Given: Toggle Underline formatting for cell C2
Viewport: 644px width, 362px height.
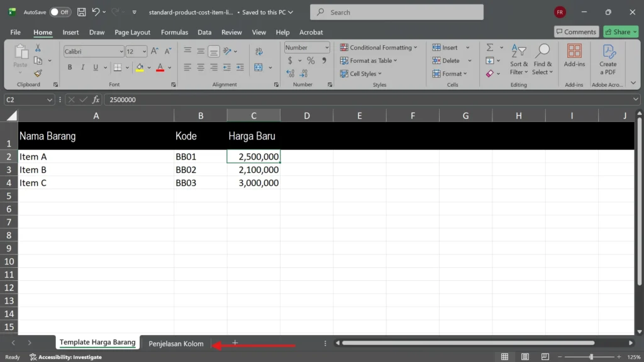Looking at the screenshot, I should (95, 66).
